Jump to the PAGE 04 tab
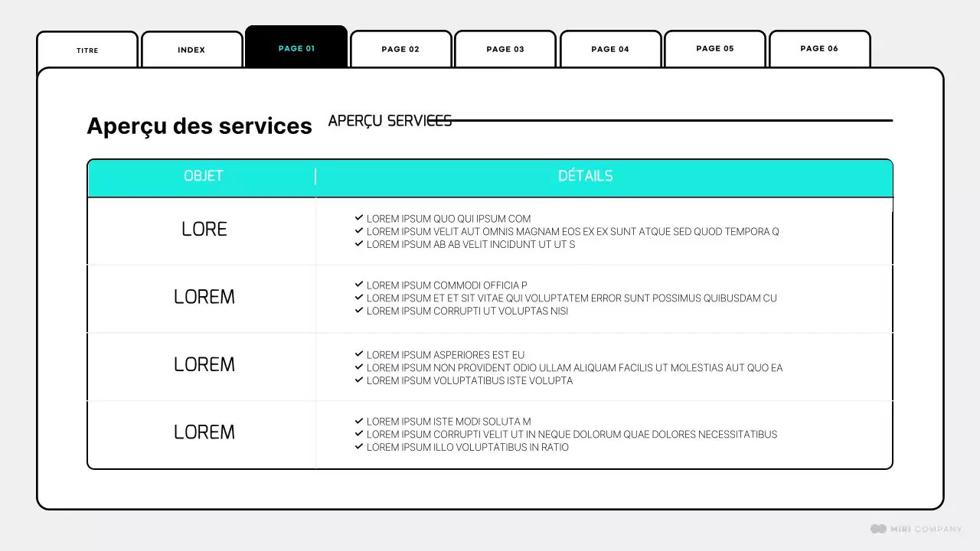 click(610, 50)
